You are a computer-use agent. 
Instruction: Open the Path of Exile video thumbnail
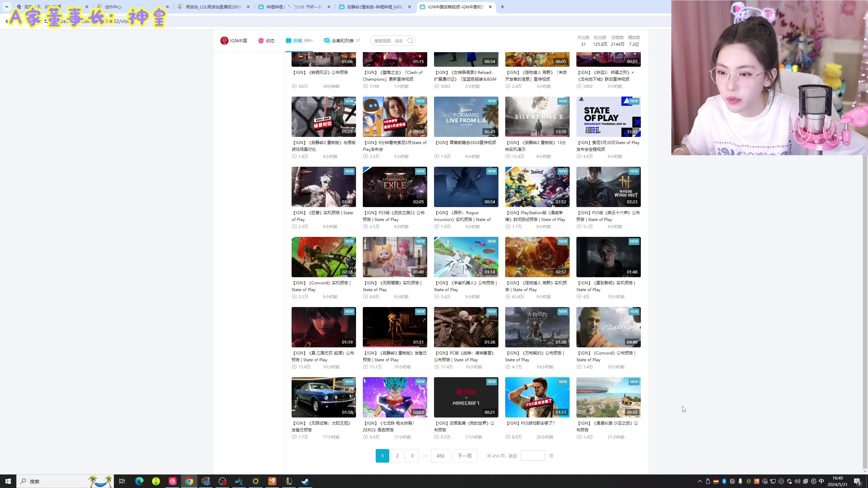coord(395,187)
